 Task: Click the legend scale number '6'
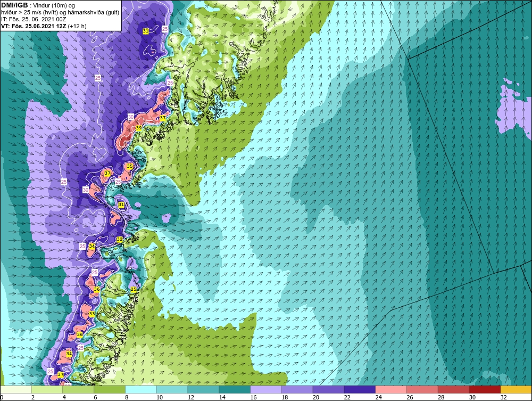coord(95,397)
